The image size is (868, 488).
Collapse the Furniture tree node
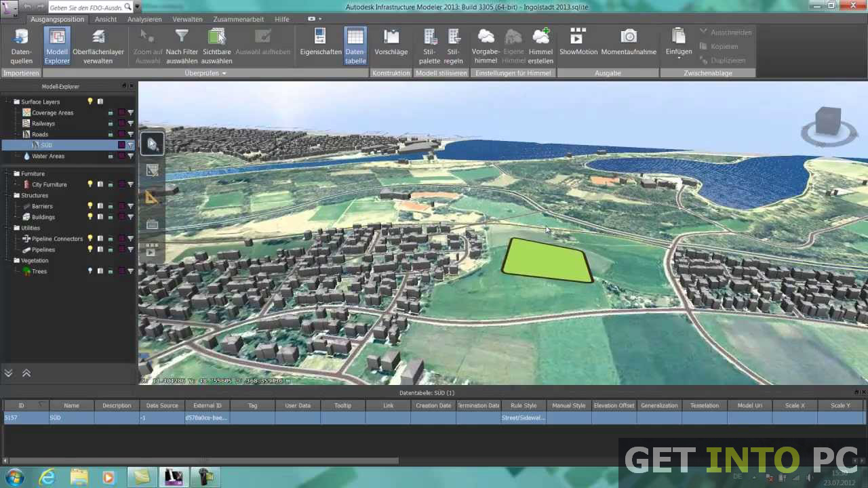pos(6,174)
